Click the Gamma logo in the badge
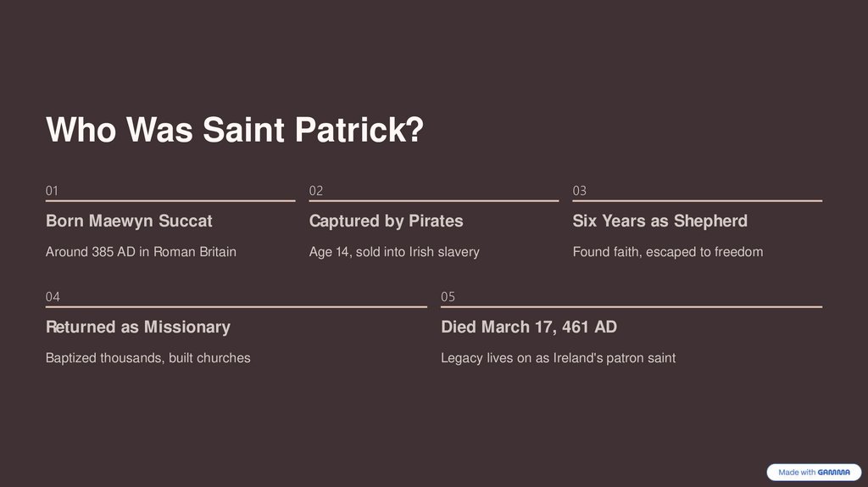 834,473
